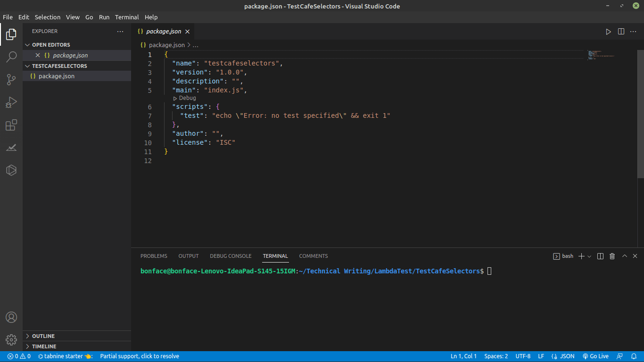Image resolution: width=644 pixels, height=362 pixels.
Task: Open a new terminal with the plus icon
Action: (x=582, y=256)
